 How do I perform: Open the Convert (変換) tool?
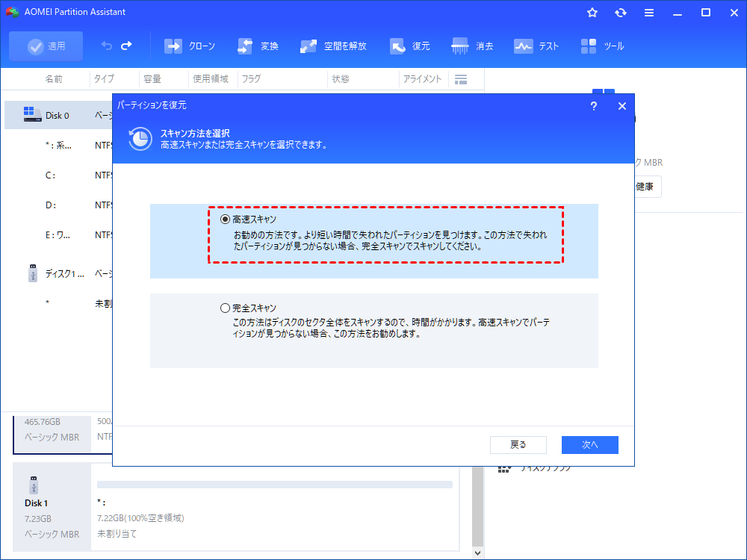pyautogui.click(x=245, y=46)
